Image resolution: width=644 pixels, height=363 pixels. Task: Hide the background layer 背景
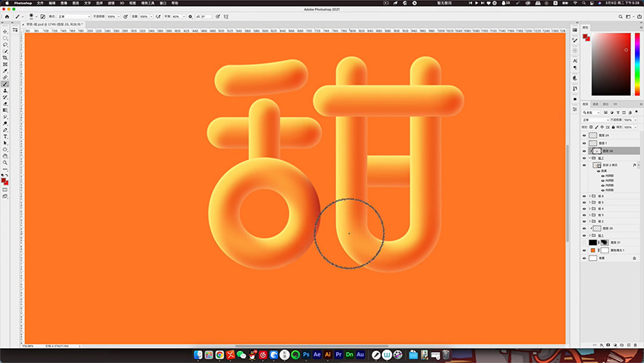pos(584,258)
